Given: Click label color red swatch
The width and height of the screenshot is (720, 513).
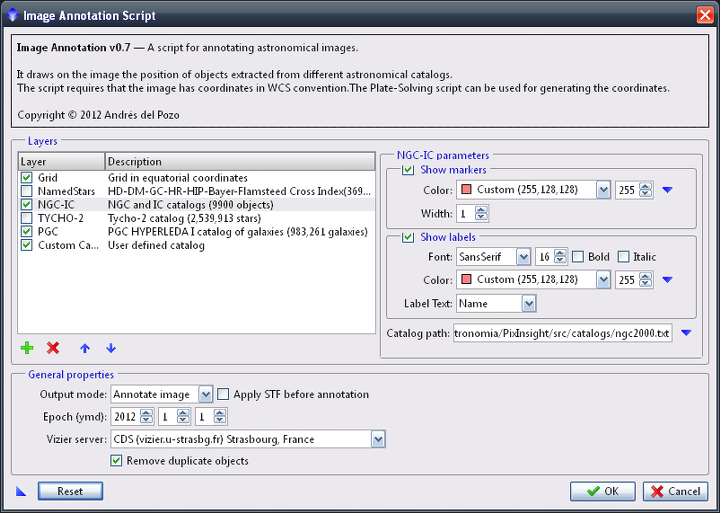Looking at the screenshot, I should (466, 279).
